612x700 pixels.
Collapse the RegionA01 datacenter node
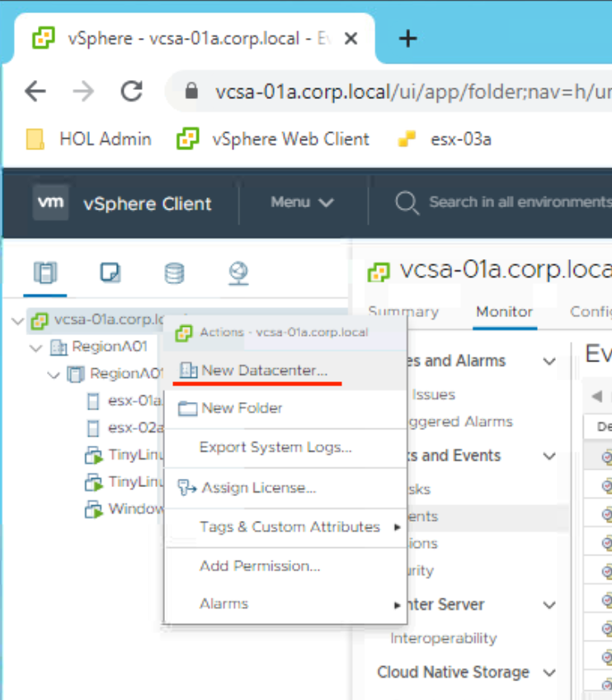[x=35, y=348]
